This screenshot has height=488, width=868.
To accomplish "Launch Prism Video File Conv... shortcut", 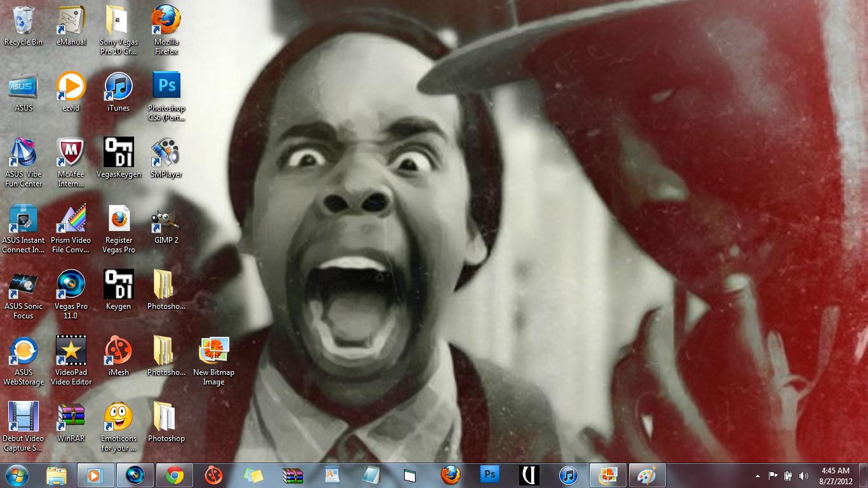I will (x=71, y=229).
